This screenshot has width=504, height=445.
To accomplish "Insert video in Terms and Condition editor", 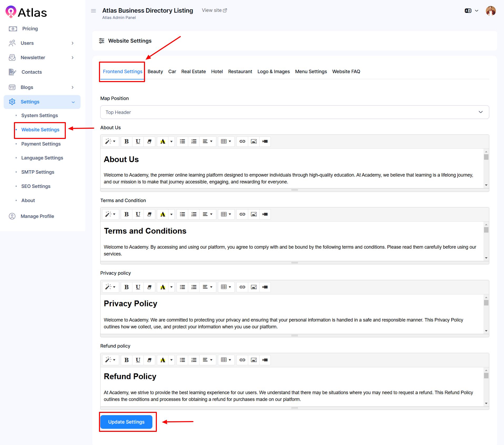I will [265, 214].
